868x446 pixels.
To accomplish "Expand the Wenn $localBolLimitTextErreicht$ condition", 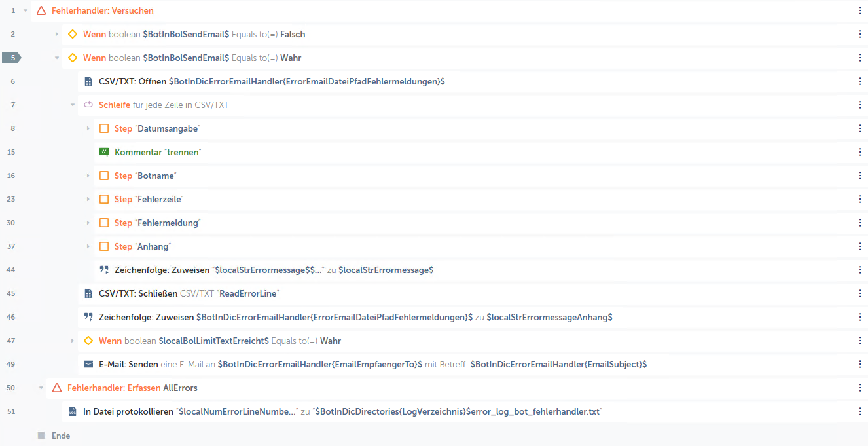I will pyautogui.click(x=73, y=341).
